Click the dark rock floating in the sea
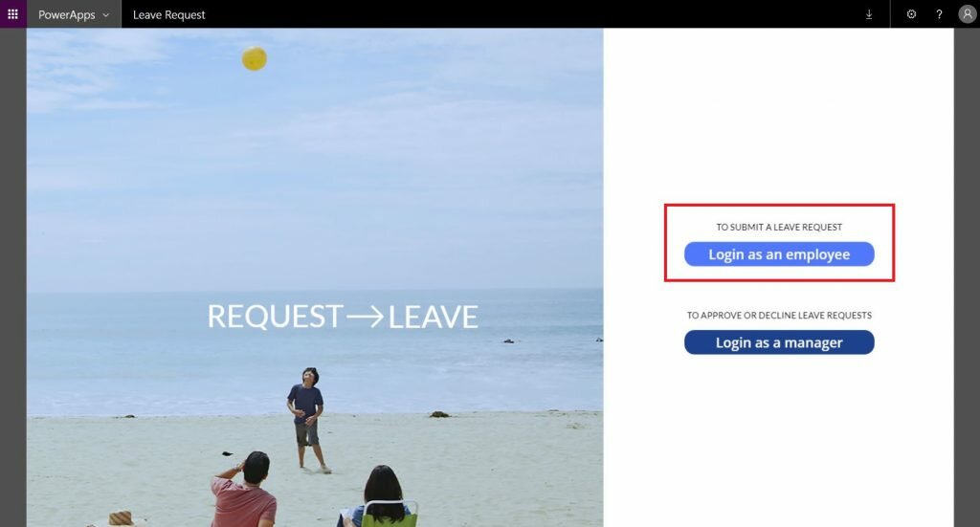 click(x=509, y=340)
